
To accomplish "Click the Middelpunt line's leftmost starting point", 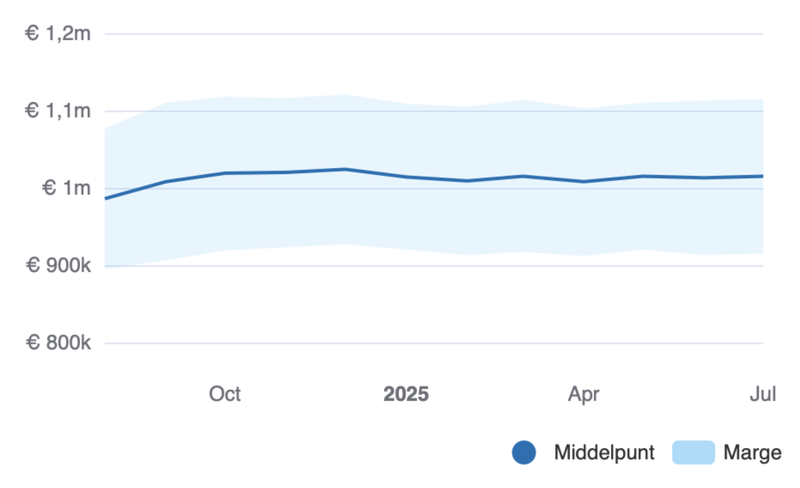I will (x=106, y=198).
